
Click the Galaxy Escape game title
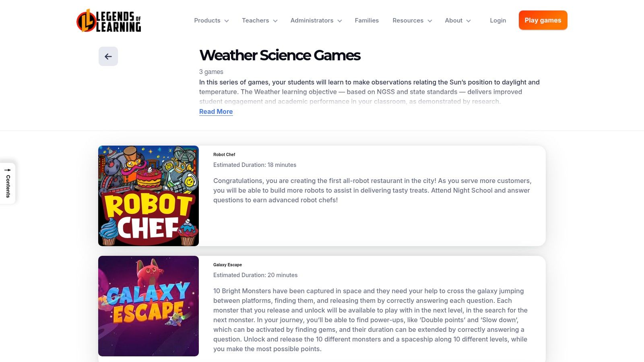[227, 265]
